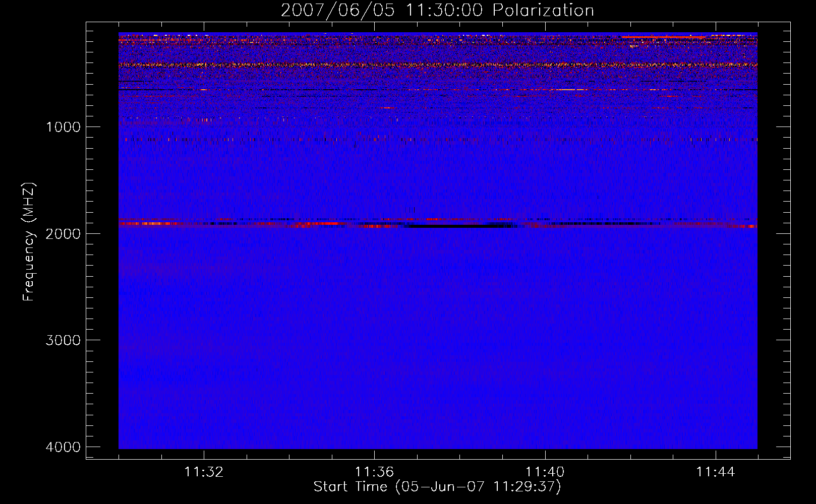Click the plot title '2007/06/05 11:30:00 Polarization'
The height and width of the screenshot is (504, 816).
point(437,10)
